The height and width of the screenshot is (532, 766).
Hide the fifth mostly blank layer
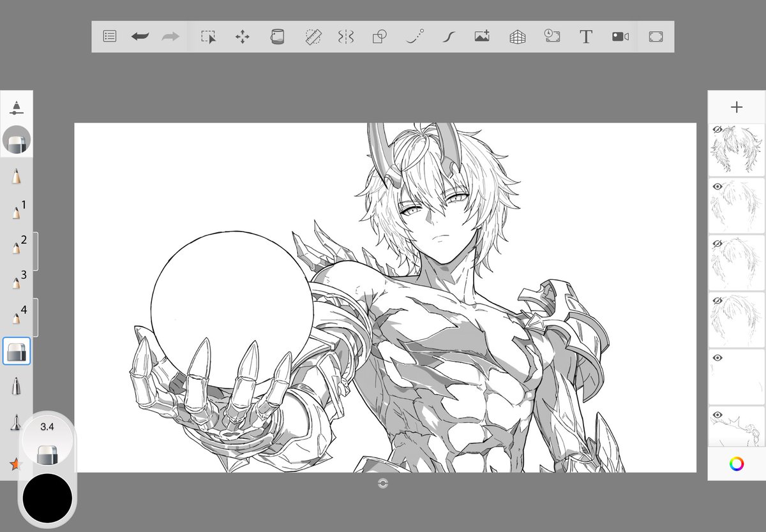click(717, 358)
